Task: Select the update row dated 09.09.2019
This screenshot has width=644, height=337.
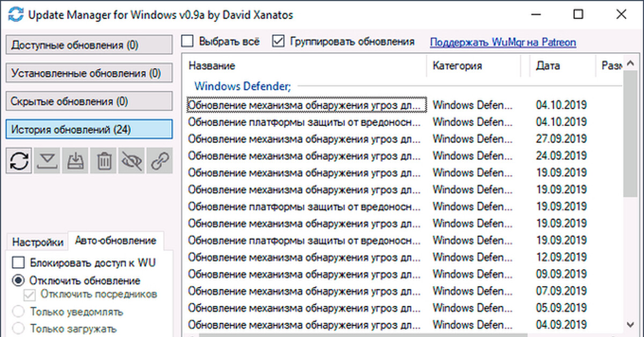Action: coord(402,274)
